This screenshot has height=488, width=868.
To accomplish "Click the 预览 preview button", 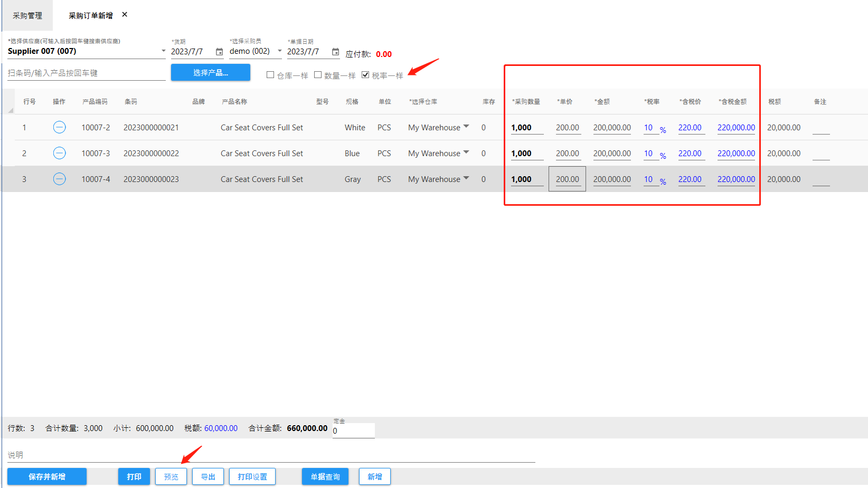I will coord(171,476).
